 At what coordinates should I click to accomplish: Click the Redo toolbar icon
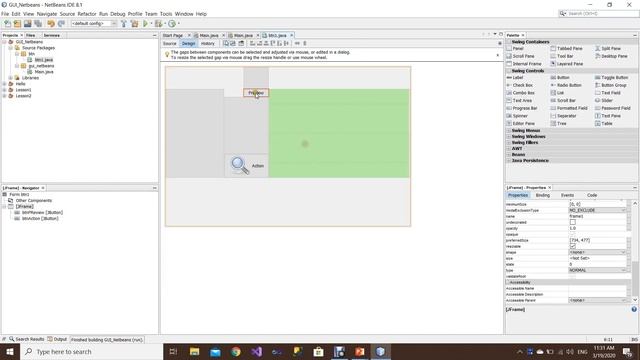click(x=61, y=24)
